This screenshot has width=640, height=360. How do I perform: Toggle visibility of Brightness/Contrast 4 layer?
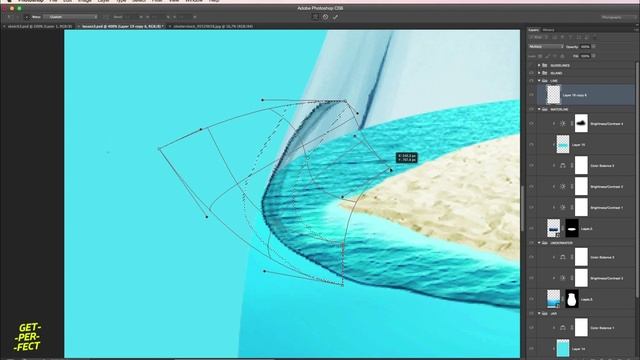[x=531, y=124]
